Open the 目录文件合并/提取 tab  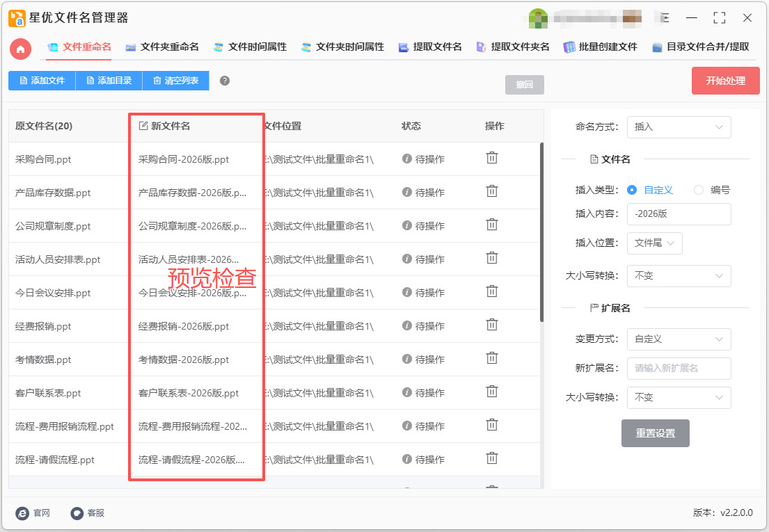[700, 47]
